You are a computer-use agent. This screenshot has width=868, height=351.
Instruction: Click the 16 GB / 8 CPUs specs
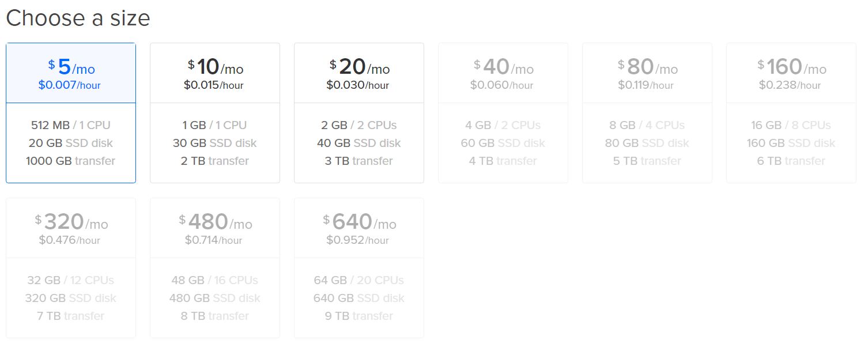[791, 125]
